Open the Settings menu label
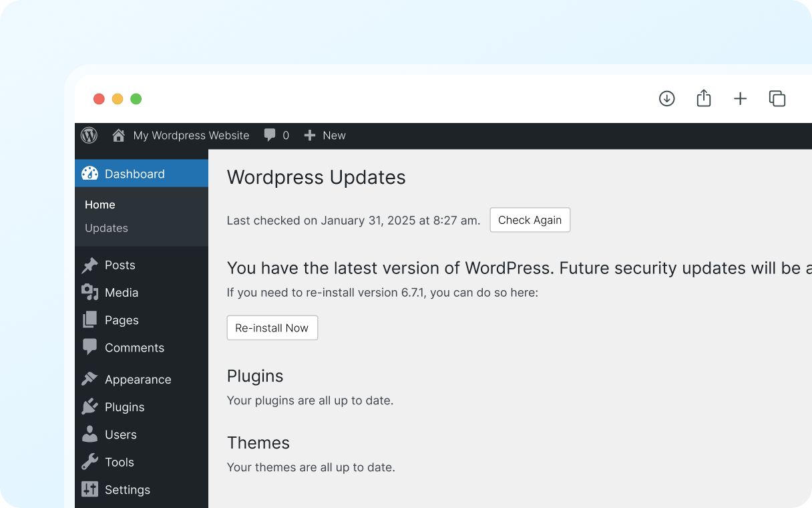 click(128, 490)
